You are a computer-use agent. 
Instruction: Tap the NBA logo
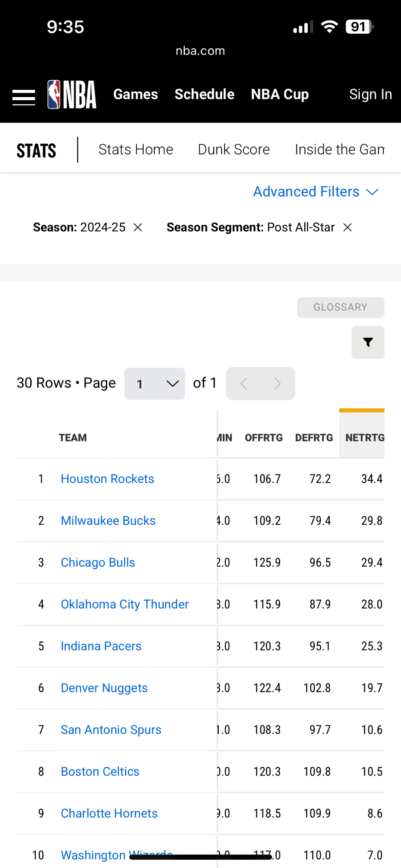tap(72, 94)
